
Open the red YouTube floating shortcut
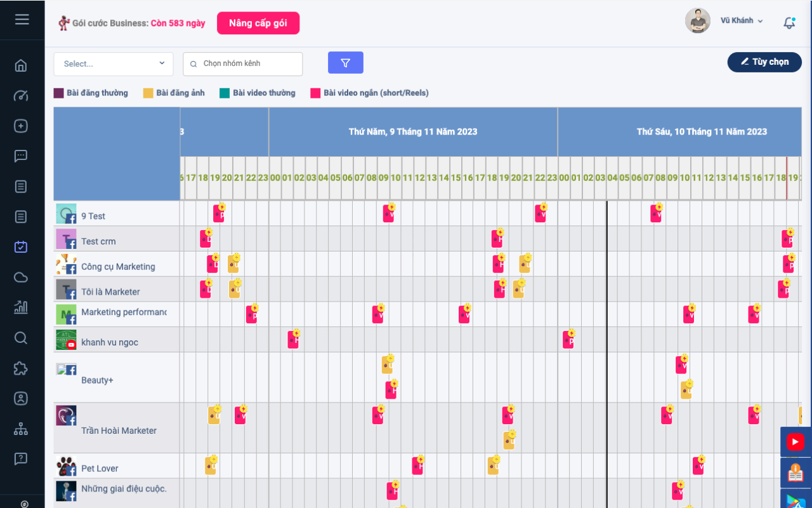click(x=795, y=441)
